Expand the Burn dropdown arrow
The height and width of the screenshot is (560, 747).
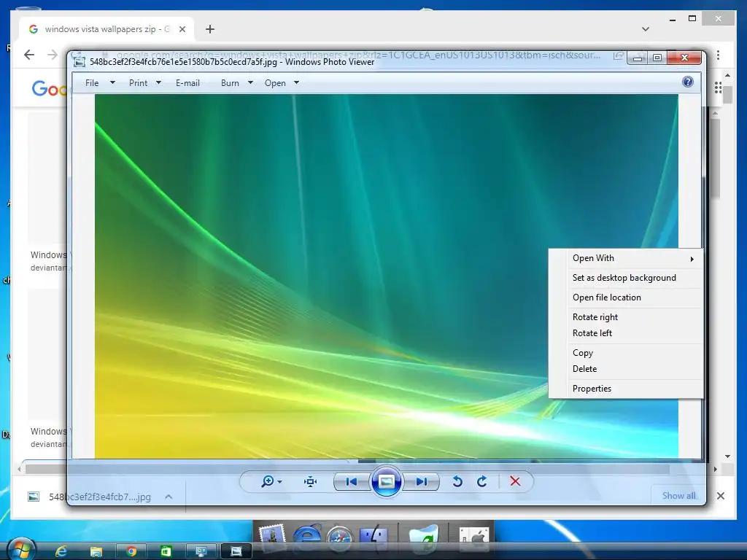point(251,82)
